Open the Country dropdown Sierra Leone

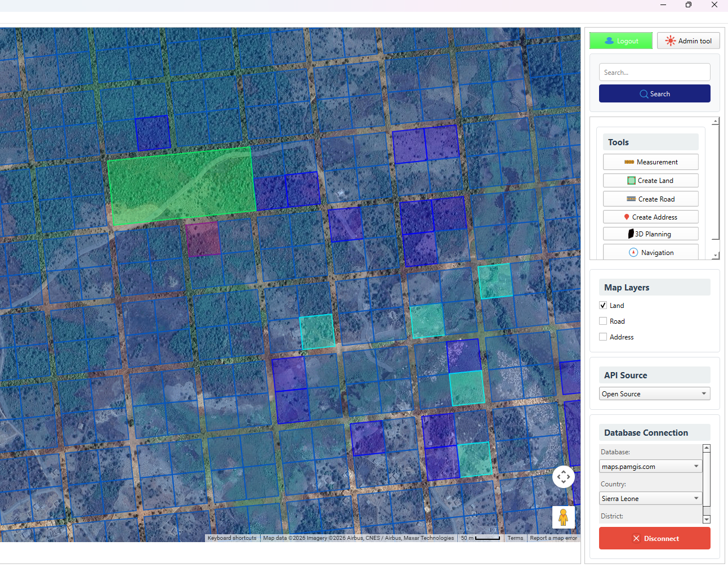[x=651, y=499]
